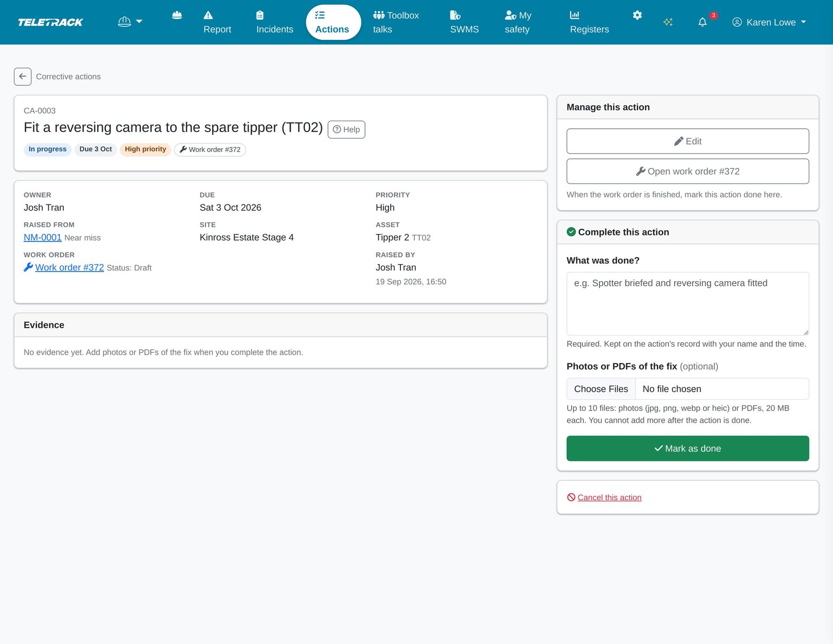The height and width of the screenshot is (644, 833).
Task: Click Open work order #372 button
Action: click(688, 171)
